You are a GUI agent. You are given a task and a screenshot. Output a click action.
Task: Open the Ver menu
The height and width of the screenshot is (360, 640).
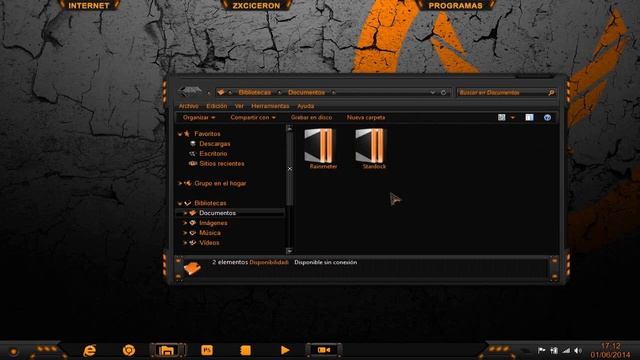(239, 106)
